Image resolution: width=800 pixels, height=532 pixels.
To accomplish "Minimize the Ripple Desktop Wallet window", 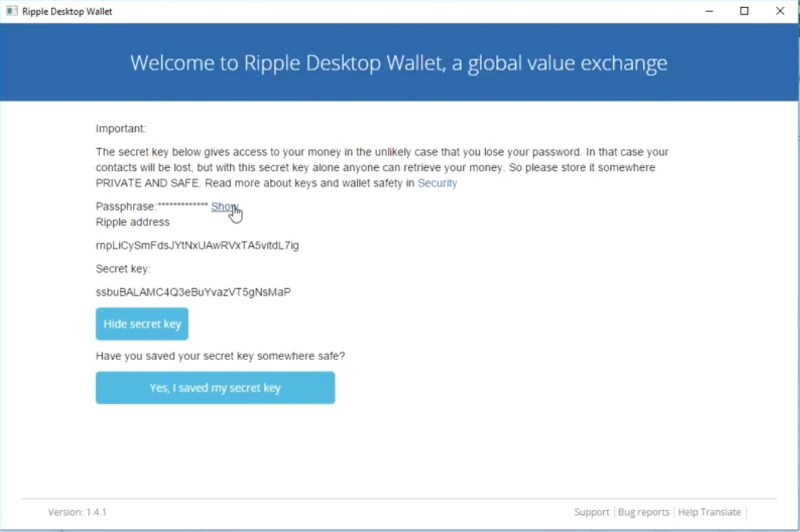I will pyautogui.click(x=709, y=11).
